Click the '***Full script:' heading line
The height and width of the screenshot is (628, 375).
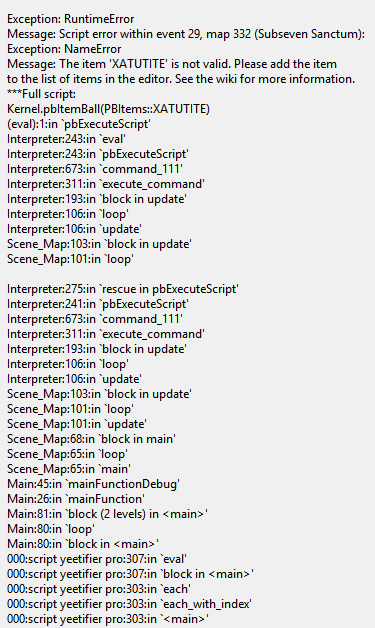point(41,94)
